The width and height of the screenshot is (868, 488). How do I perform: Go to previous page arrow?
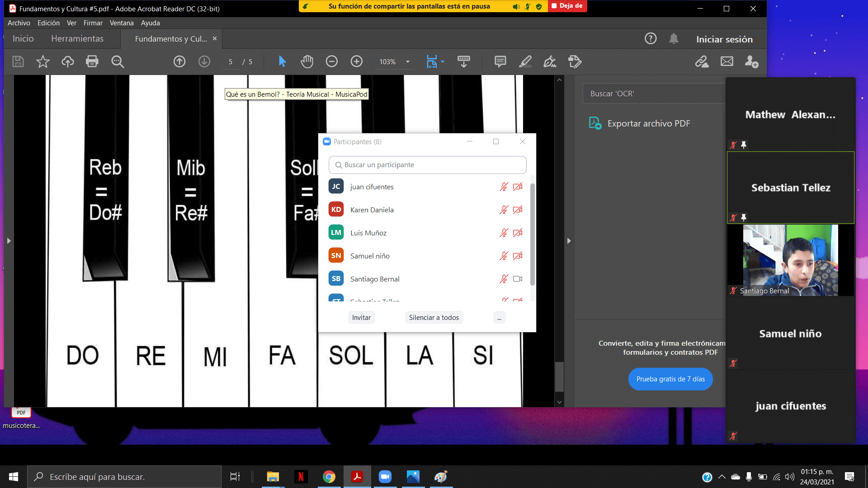point(179,61)
